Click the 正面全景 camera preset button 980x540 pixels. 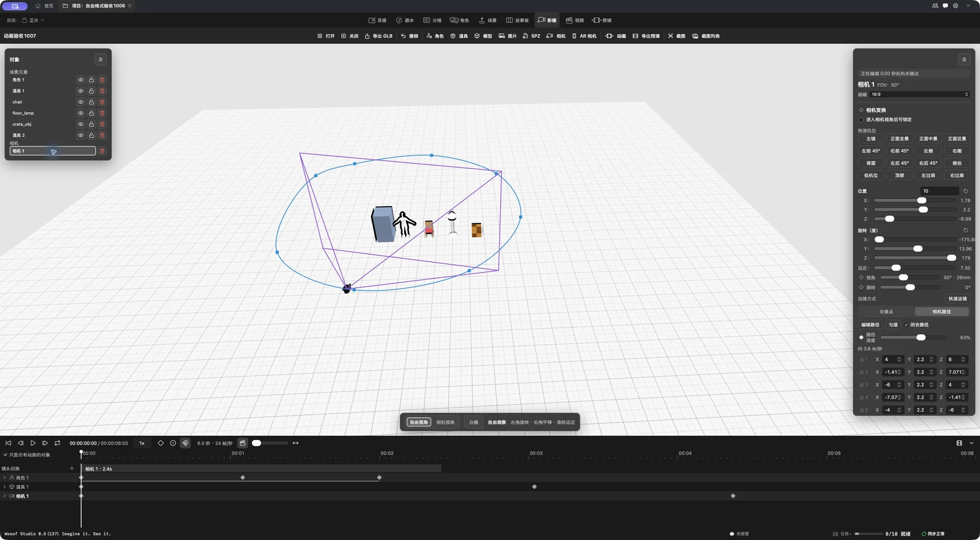[x=899, y=139]
